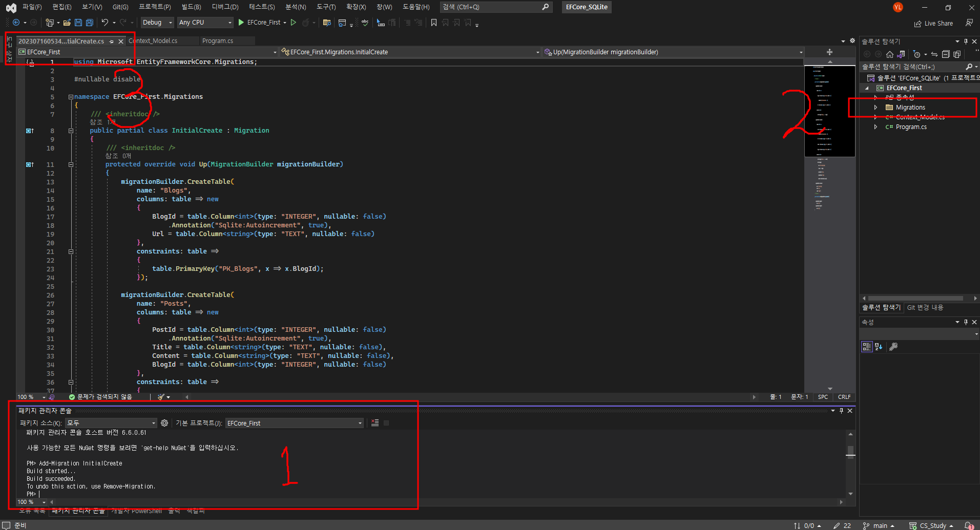Click Clear Console icon in Package Manager
Screen dimensions: 980x530
click(375, 423)
